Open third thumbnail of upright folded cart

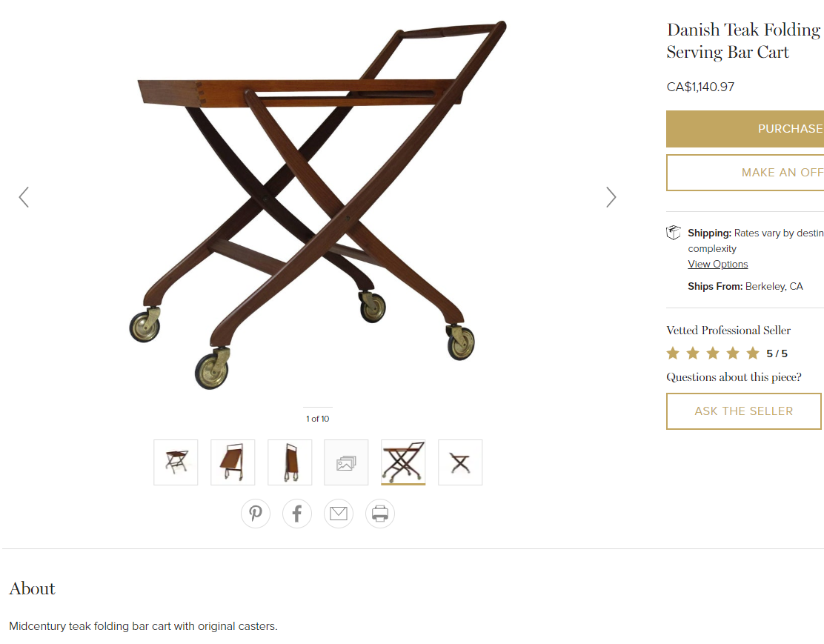[x=290, y=462]
